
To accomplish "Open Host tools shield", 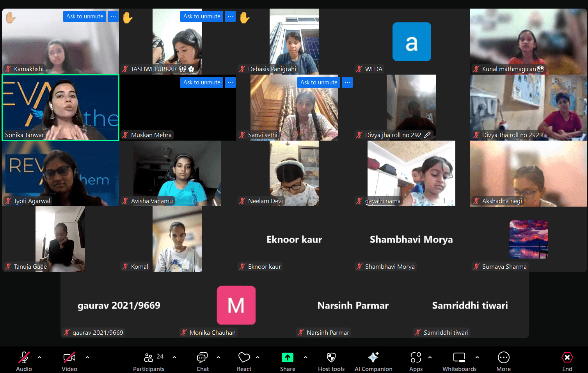I will 331,361.
